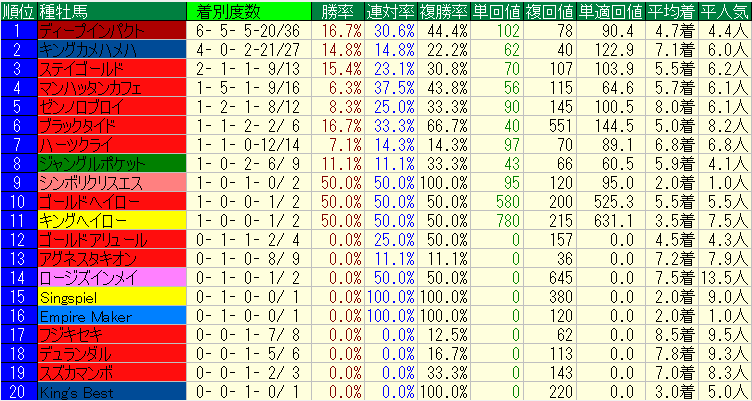Click 平均着 value 8.5着
The height and width of the screenshot is (401, 752).
676,336
